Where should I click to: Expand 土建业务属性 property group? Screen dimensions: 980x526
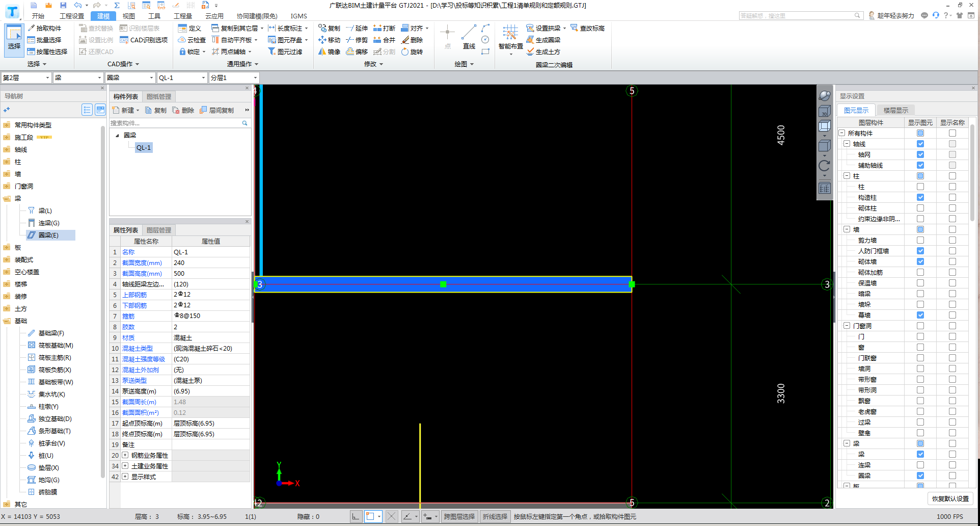click(x=125, y=466)
